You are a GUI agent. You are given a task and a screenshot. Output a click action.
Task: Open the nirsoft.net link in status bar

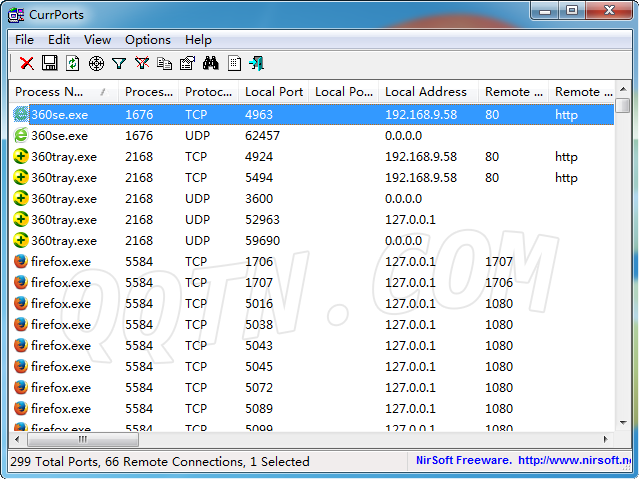coord(574,462)
